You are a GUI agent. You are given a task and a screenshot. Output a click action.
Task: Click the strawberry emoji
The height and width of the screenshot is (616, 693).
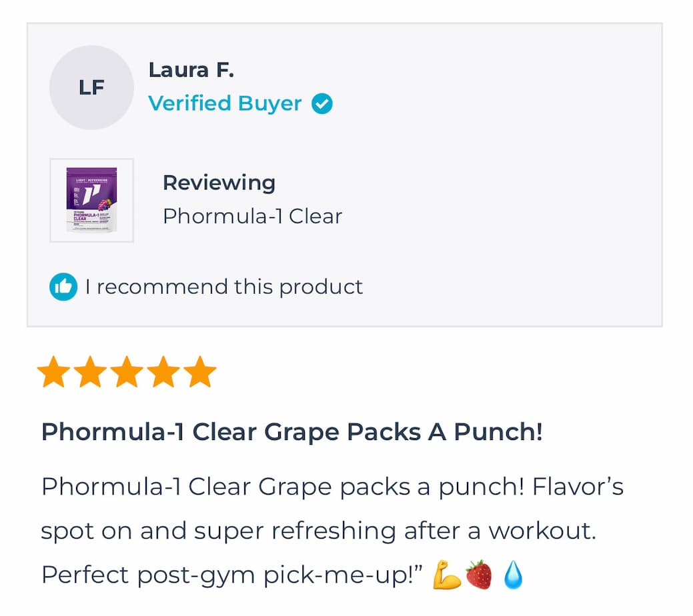(x=479, y=575)
